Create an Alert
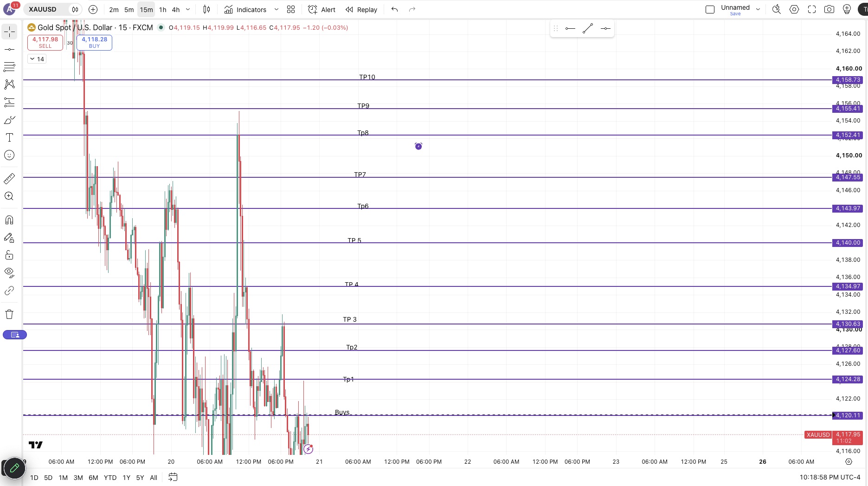 (x=322, y=9)
